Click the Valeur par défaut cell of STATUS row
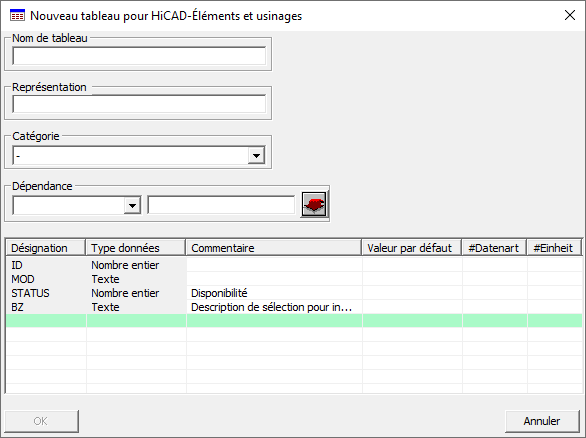Viewport: 586px width, 438px height. click(412, 293)
